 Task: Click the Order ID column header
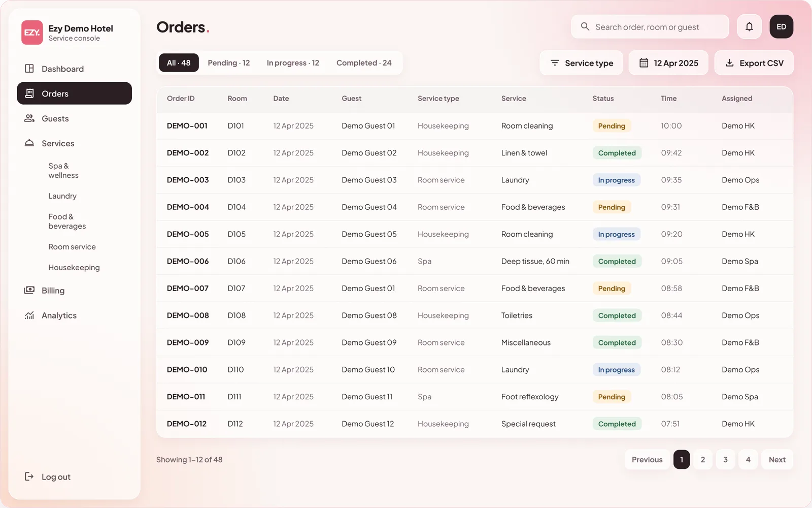click(x=181, y=99)
